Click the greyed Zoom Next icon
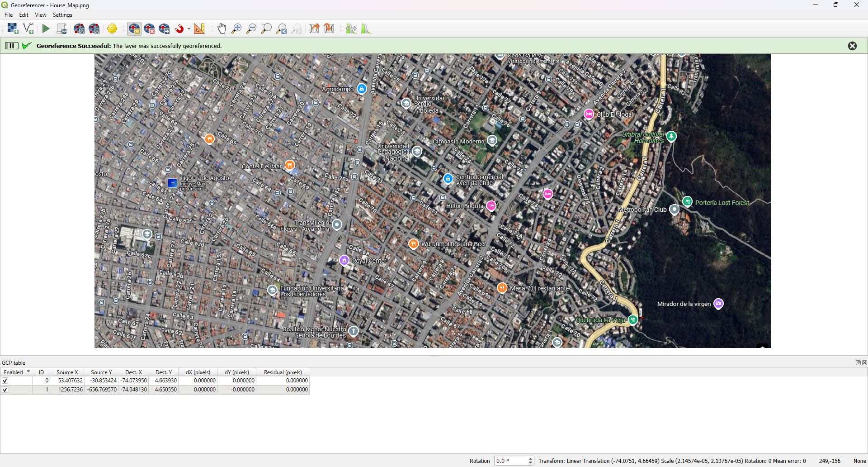 click(297, 29)
